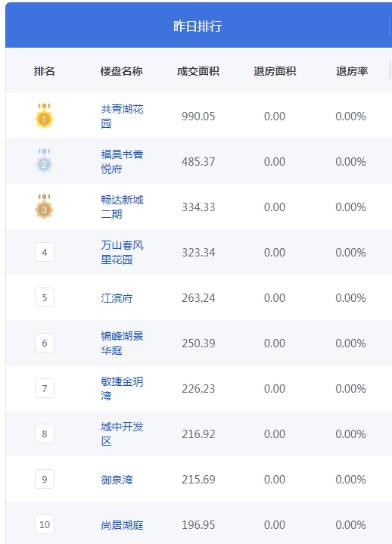Click the rank 6 number badge
The image size is (392, 544).
[45, 343]
